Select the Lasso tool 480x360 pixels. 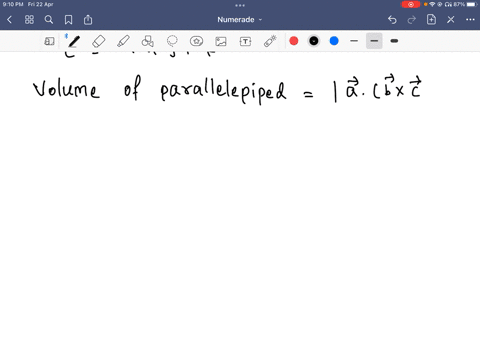pos(172,41)
